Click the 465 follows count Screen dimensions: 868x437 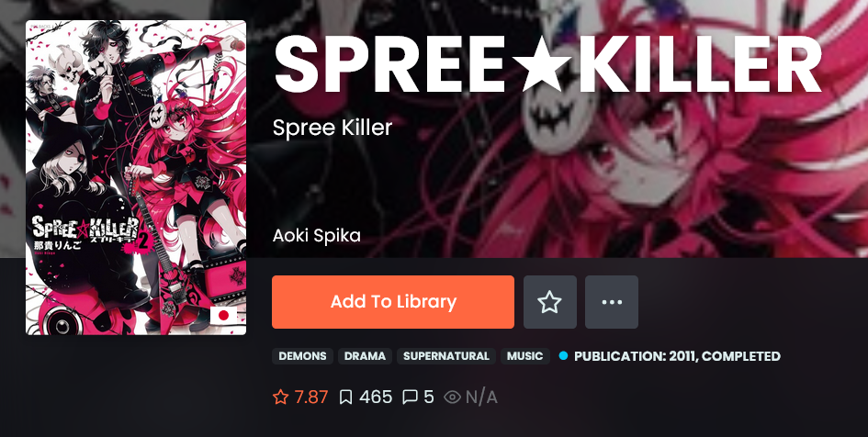tap(376, 398)
